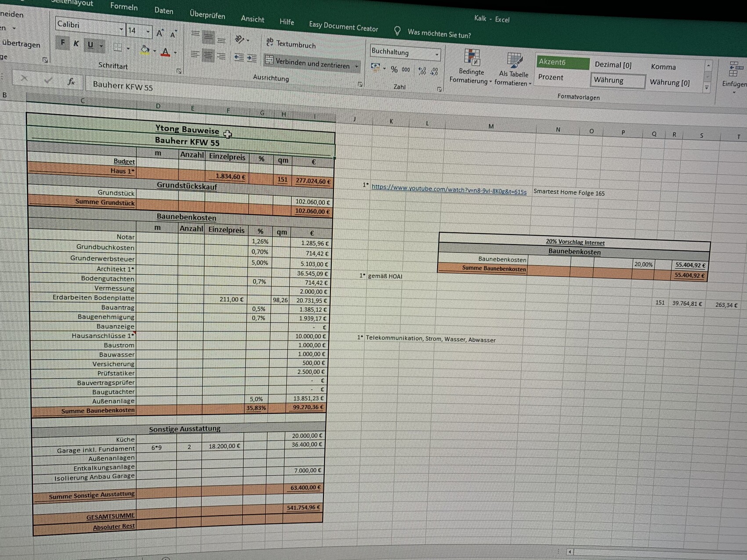The height and width of the screenshot is (560, 747).
Task: Open the font size 14 dropdown
Action: click(148, 32)
